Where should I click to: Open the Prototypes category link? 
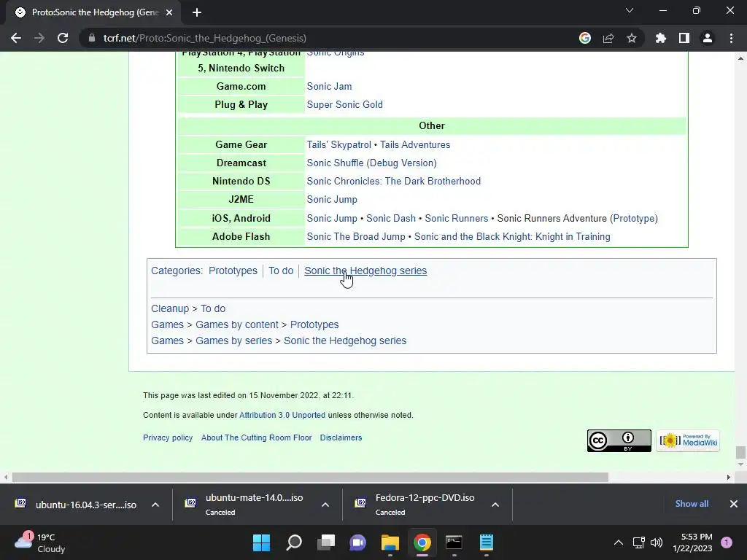tap(233, 271)
